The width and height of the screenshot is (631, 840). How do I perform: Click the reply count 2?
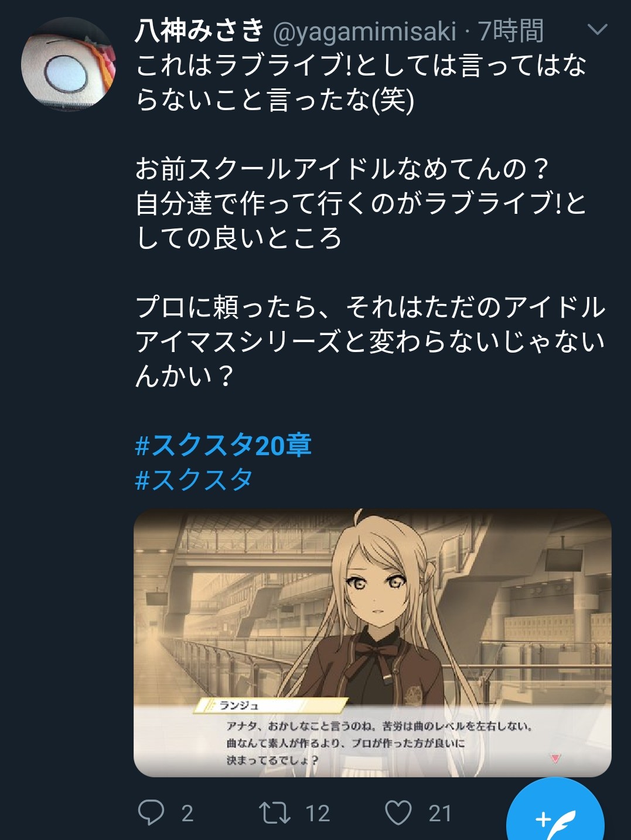pyautogui.click(x=187, y=813)
